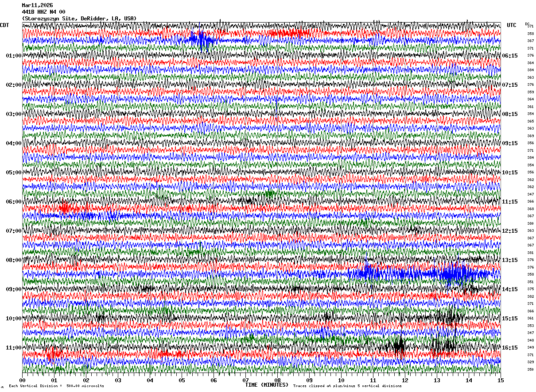Screen dimensions: 536x392
Task: Select the 02:00 CDT row label
Action: coord(13,85)
